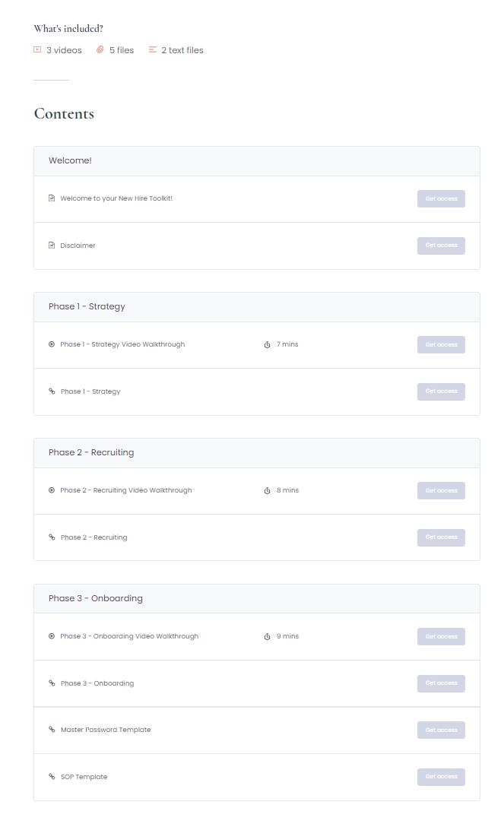Open the Master Password Template item
The height and width of the screenshot is (827, 504).
point(106,730)
